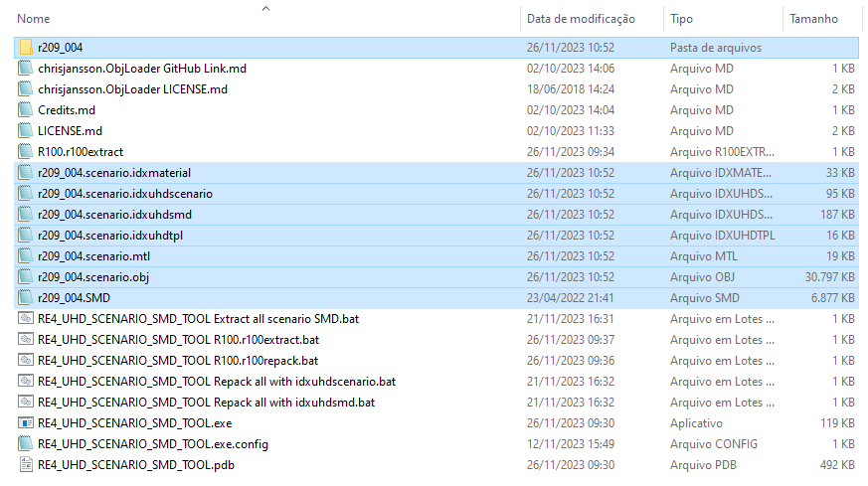Click the Arquivo PDB type cell
The width and height of the screenshot is (868, 486).
(703, 465)
